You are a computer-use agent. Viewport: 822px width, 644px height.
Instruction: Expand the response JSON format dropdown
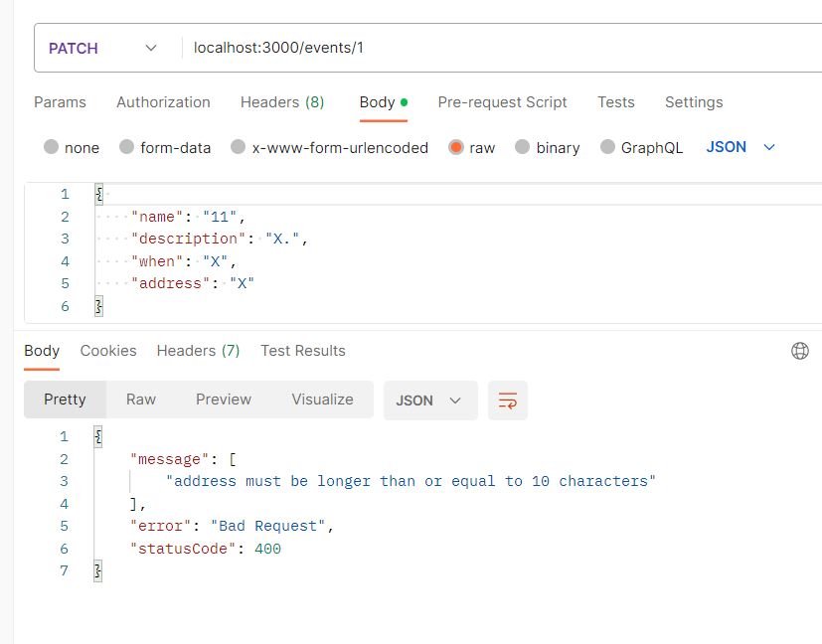[x=429, y=401]
